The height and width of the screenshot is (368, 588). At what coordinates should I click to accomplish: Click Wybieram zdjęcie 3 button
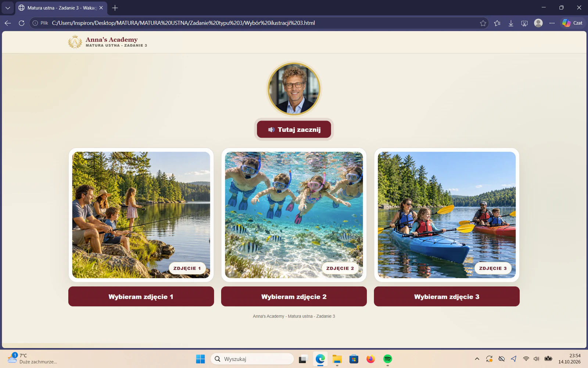[447, 297]
